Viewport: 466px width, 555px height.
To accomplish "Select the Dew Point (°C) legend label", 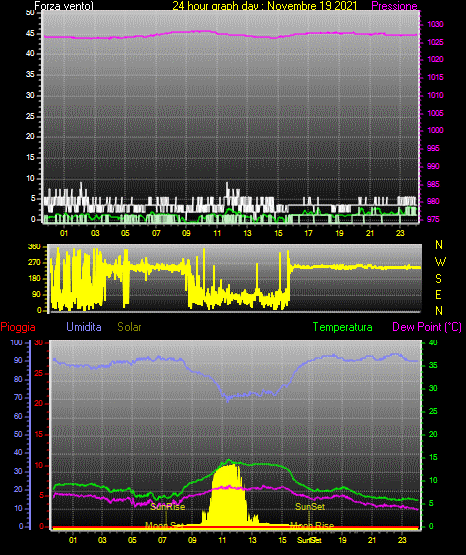I will click(x=427, y=327).
